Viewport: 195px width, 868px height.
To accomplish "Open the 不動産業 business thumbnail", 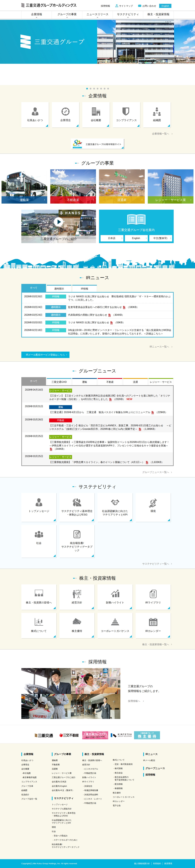I will coord(73,186).
